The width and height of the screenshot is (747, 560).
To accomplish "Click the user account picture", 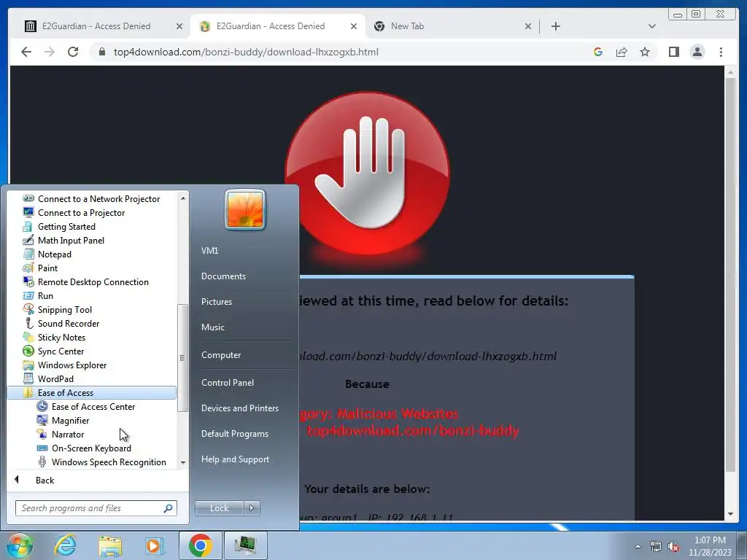I will point(245,209).
